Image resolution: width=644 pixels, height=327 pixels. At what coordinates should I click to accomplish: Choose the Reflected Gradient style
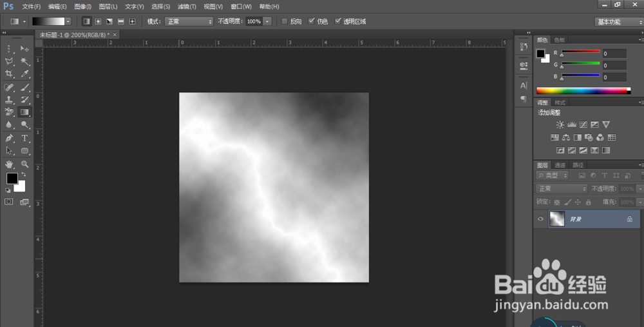tap(121, 21)
